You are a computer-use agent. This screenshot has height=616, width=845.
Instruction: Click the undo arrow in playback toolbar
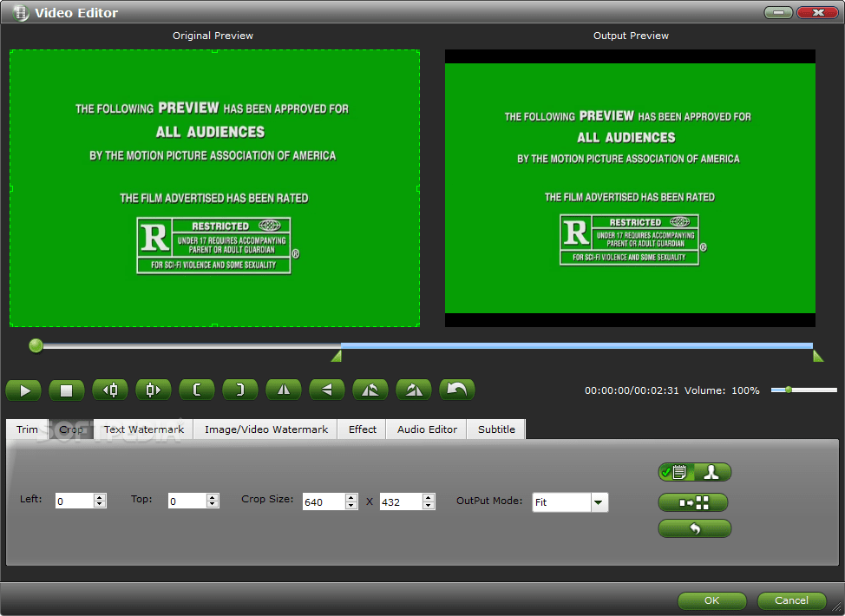[457, 390]
